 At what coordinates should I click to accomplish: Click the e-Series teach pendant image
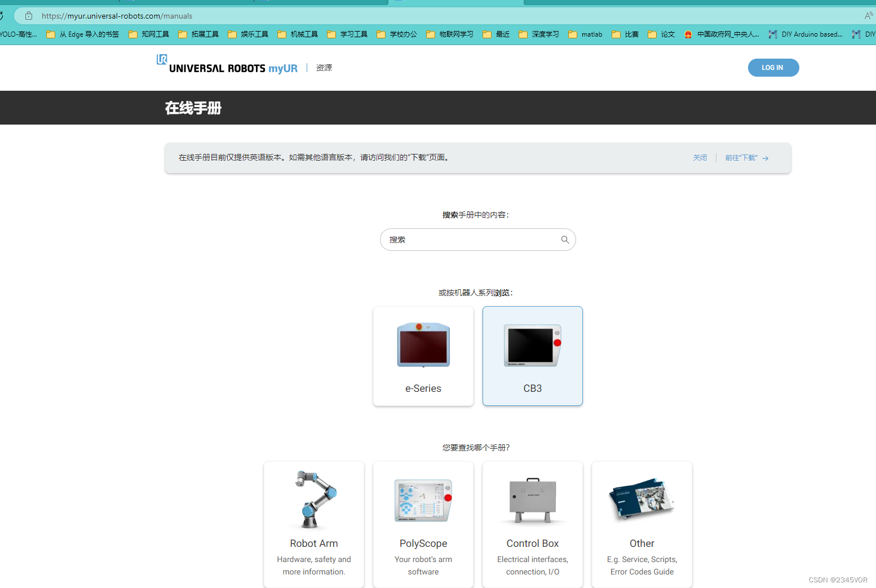[423, 344]
